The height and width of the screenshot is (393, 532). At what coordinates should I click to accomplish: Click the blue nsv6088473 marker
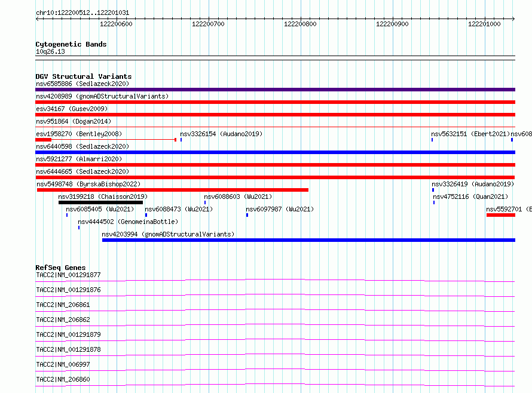pyautogui.click(x=146, y=215)
